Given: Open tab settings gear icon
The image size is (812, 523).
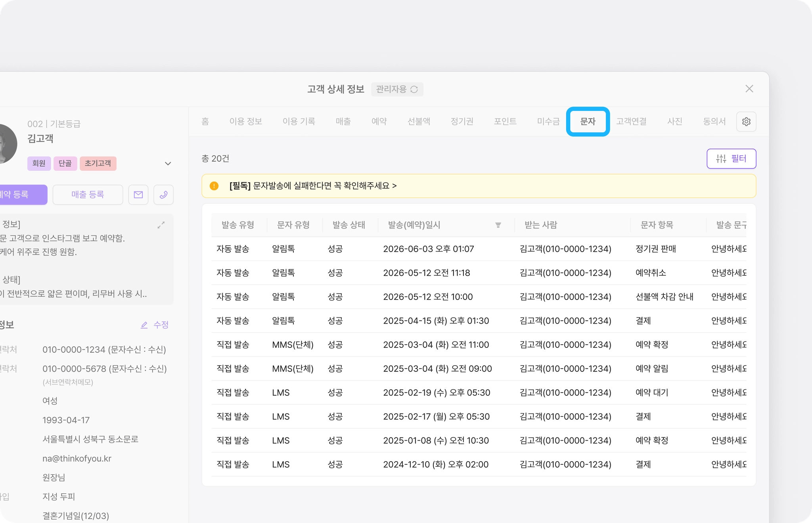Looking at the screenshot, I should click(746, 122).
